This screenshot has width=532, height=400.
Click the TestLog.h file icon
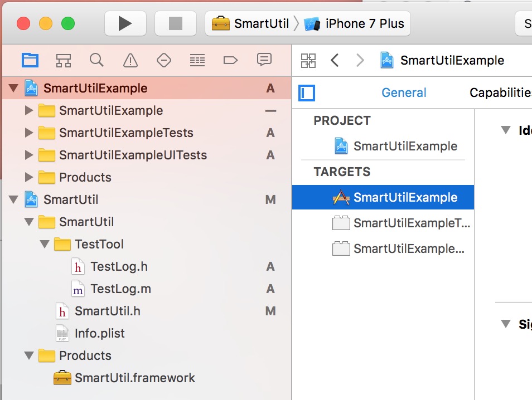click(78, 266)
